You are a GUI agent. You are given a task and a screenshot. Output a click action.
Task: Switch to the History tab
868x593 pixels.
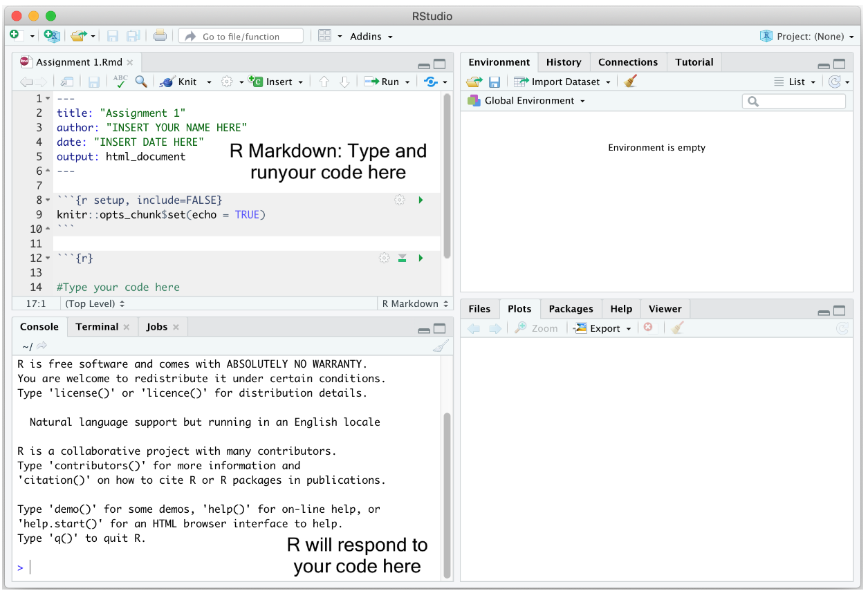coord(564,62)
